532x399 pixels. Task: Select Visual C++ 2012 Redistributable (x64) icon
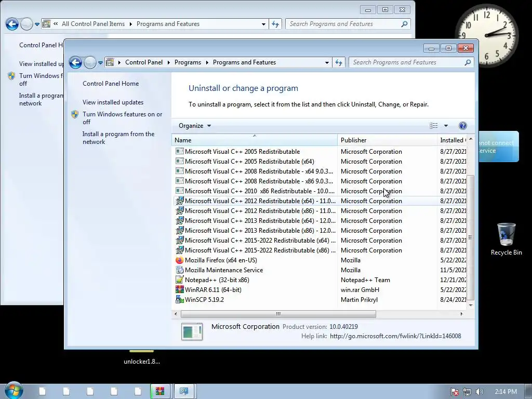(x=179, y=201)
